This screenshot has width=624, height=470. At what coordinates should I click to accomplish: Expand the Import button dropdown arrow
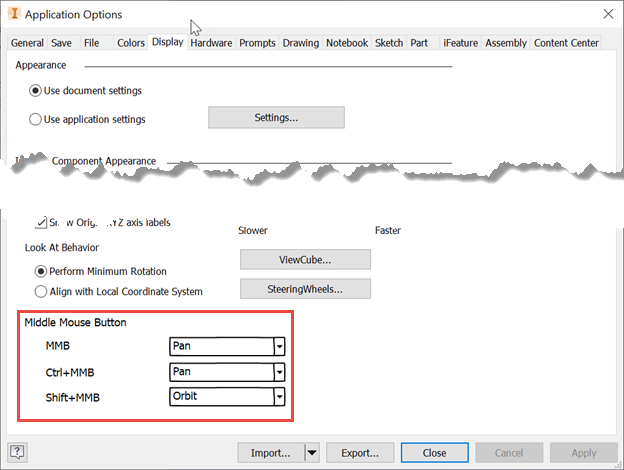(312, 453)
